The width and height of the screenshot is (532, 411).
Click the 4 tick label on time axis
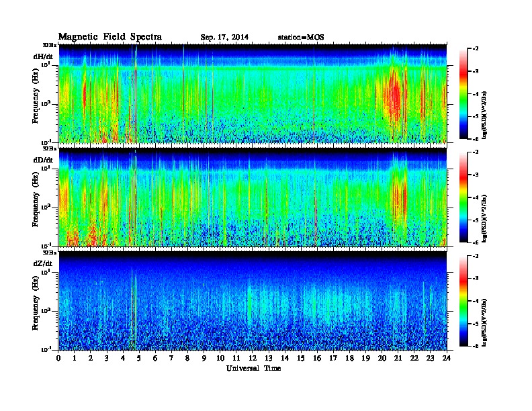point(123,358)
